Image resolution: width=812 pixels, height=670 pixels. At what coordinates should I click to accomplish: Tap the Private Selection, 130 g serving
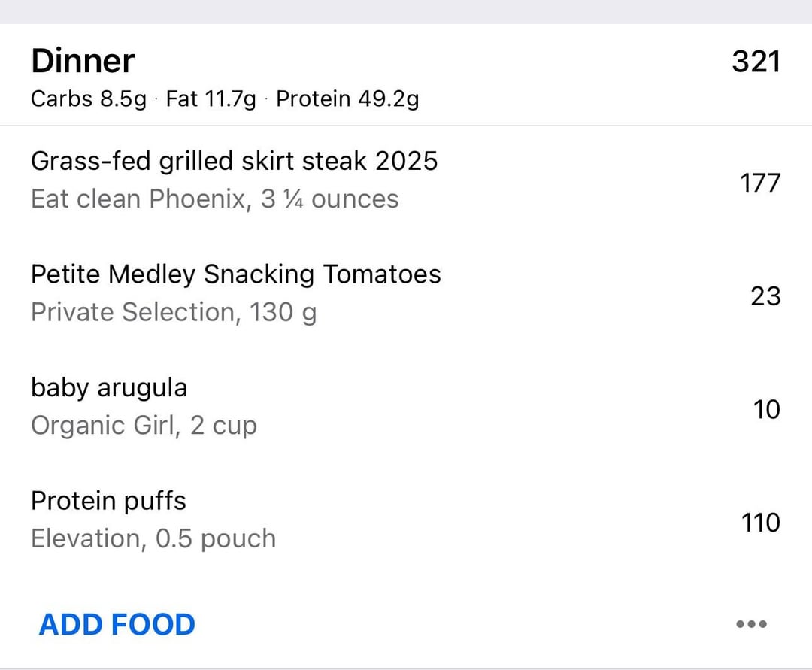tap(173, 312)
